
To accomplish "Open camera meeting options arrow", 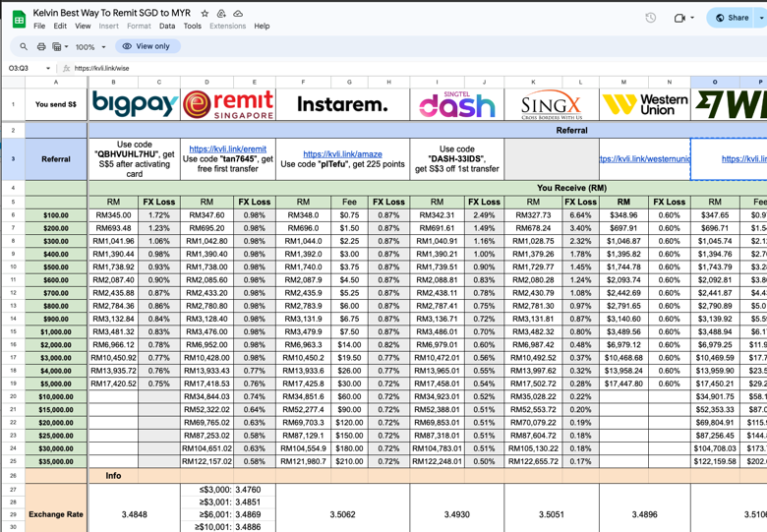I will click(x=692, y=18).
